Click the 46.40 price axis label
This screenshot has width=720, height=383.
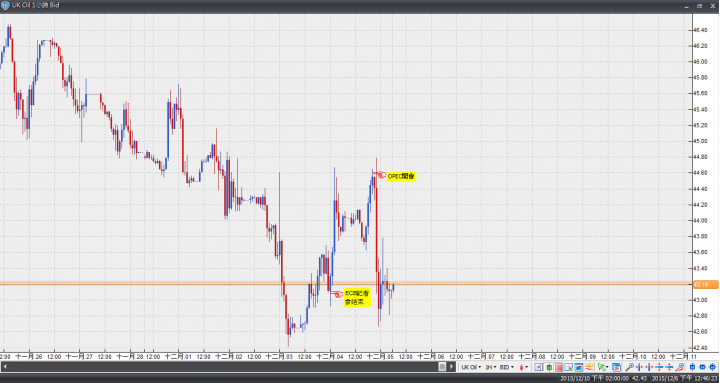coord(700,30)
